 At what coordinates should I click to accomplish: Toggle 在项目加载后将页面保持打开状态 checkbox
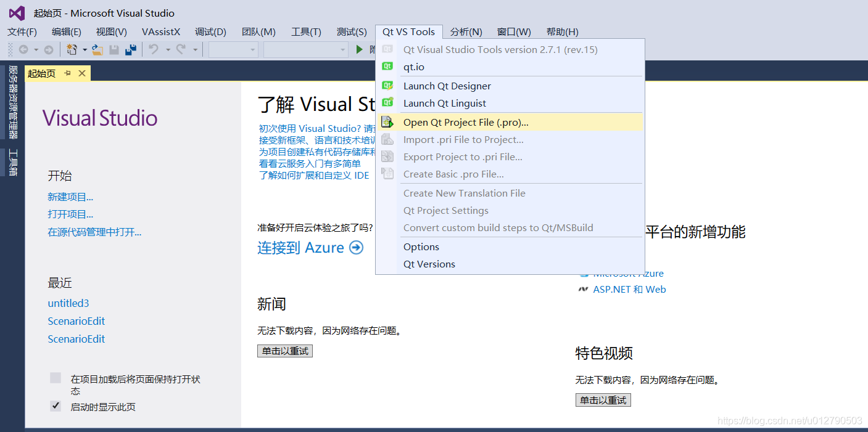pyautogui.click(x=56, y=378)
